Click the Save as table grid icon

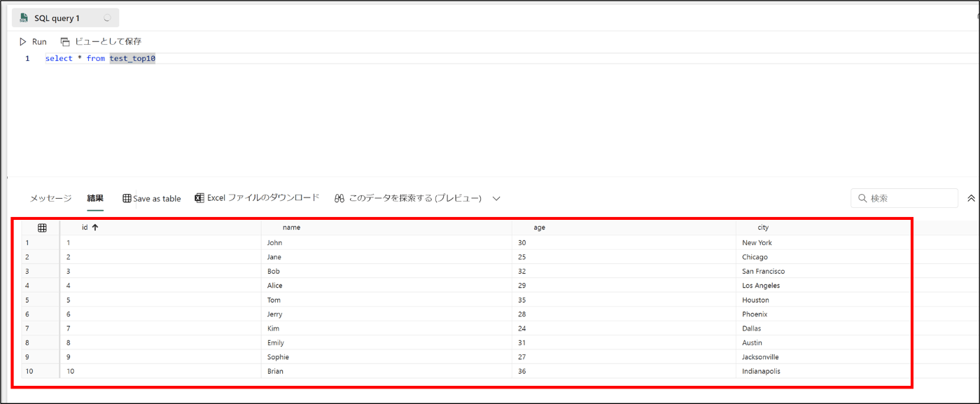(127, 199)
